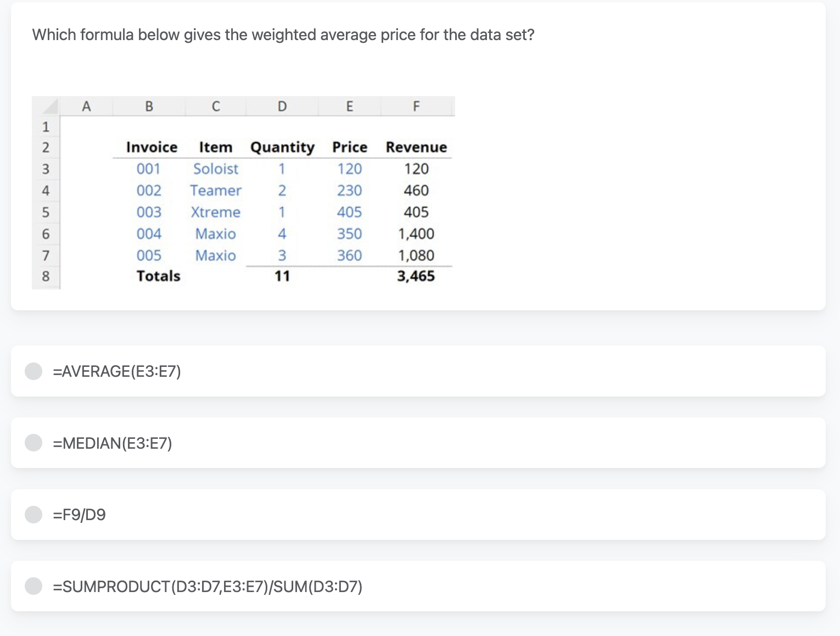Click the "Revenue" header cell
840x636 pixels.
[x=416, y=147]
